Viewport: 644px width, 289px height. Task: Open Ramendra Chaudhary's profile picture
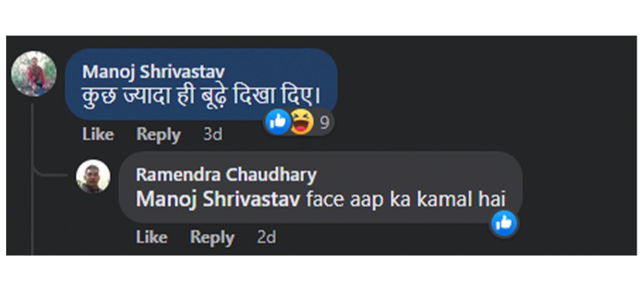(x=93, y=176)
